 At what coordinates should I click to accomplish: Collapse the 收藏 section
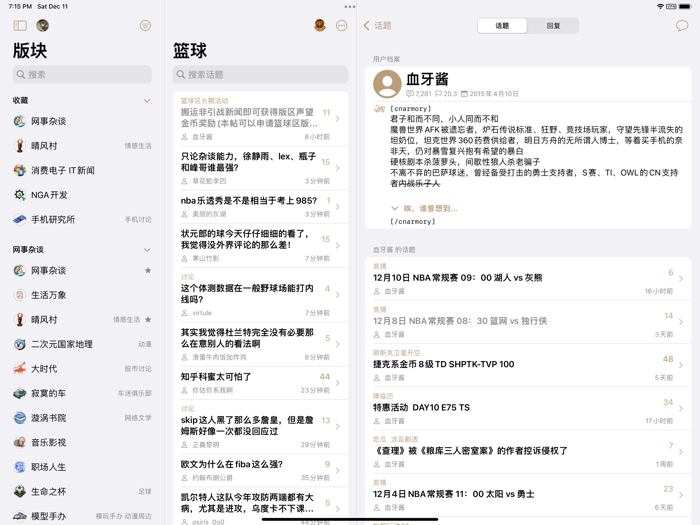click(x=147, y=101)
